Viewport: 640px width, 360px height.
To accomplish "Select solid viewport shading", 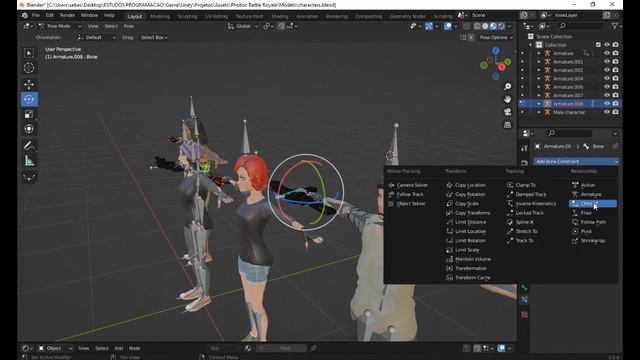I will click(485, 26).
